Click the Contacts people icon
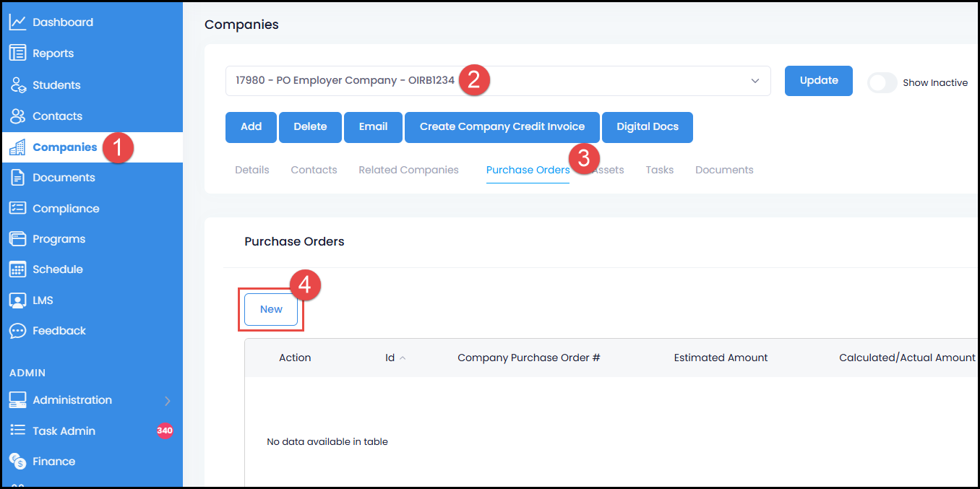Viewport: 980px width, 489px height. (17, 116)
